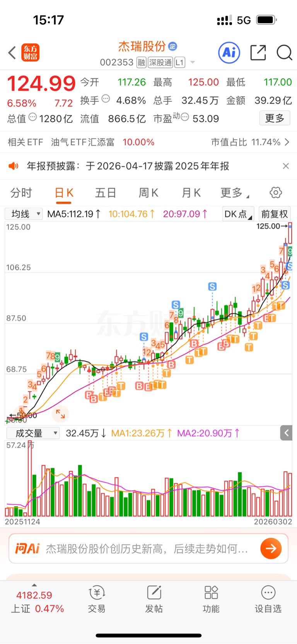
Task: Tap the 深股通 badge
Action: (160, 62)
